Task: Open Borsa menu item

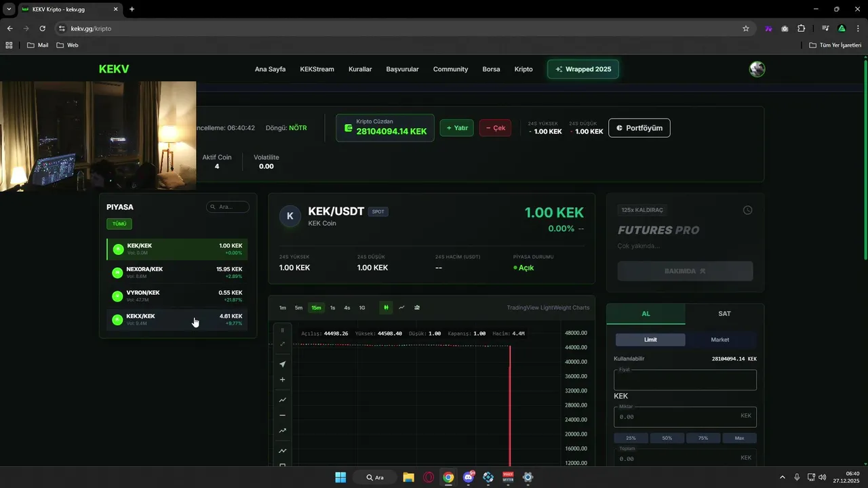Action: pyautogui.click(x=491, y=69)
